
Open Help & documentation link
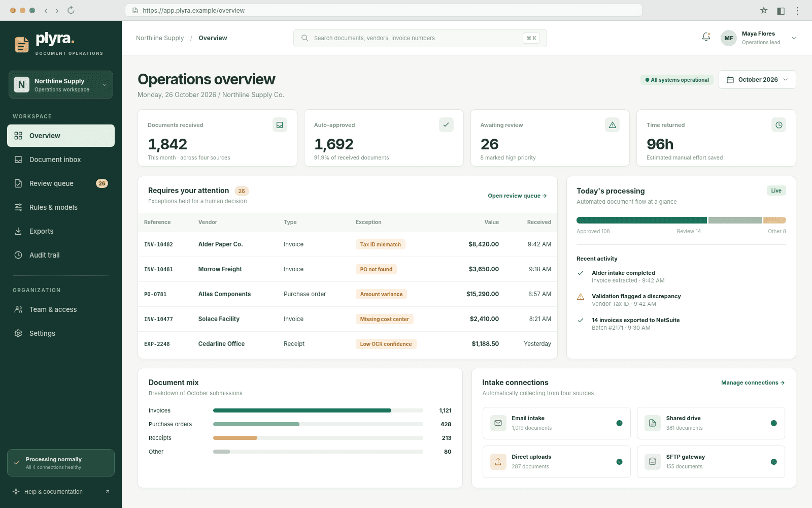[x=61, y=492]
